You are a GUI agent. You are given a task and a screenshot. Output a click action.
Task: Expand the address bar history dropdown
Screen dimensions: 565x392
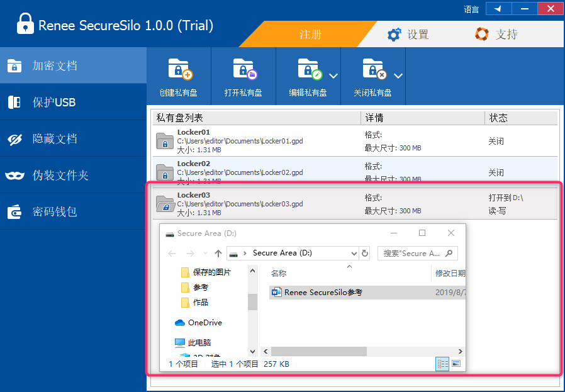click(354, 254)
